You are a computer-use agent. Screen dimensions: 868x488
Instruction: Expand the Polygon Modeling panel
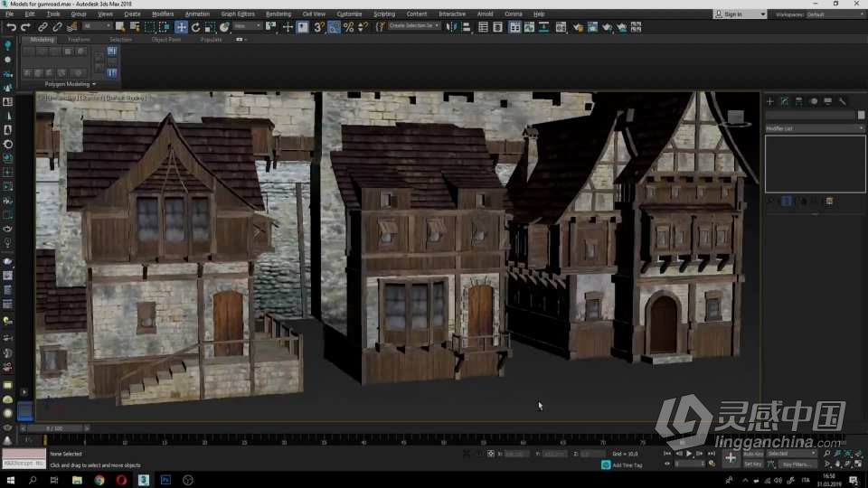(70, 84)
